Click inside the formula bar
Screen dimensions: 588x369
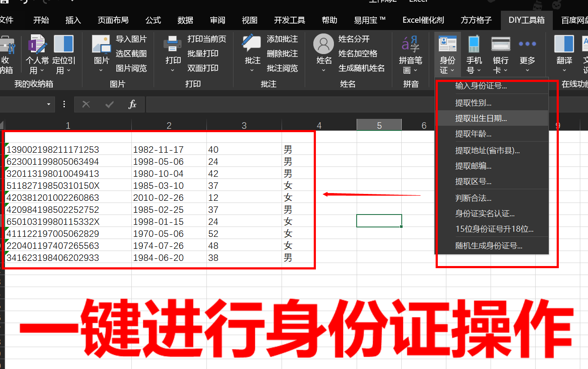tap(258, 104)
